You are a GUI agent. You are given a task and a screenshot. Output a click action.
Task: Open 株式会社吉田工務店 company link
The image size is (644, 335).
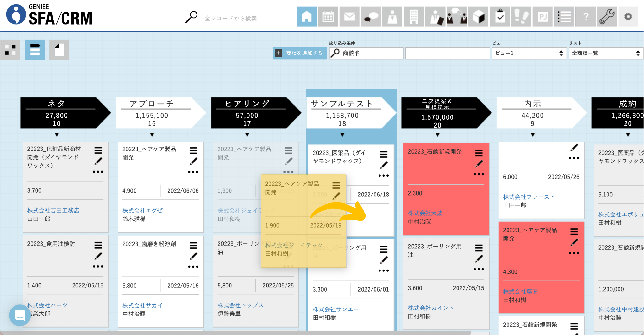click(x=53, y=210)
